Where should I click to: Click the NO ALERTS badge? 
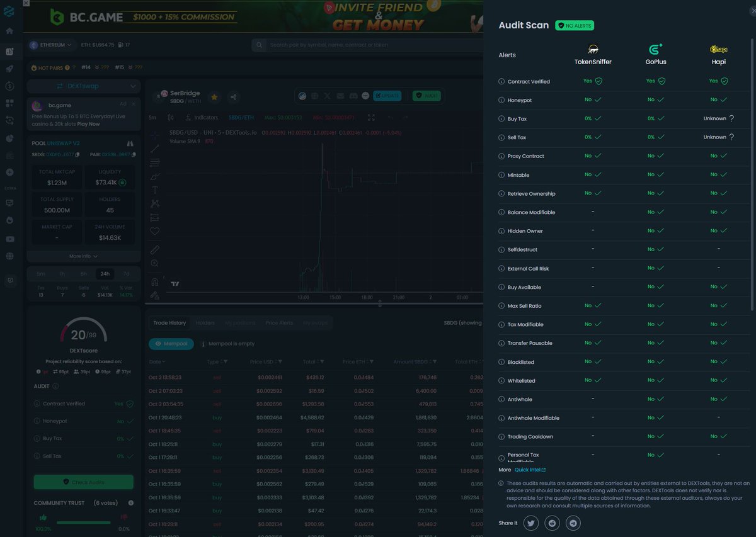click(x=575, y=26)
